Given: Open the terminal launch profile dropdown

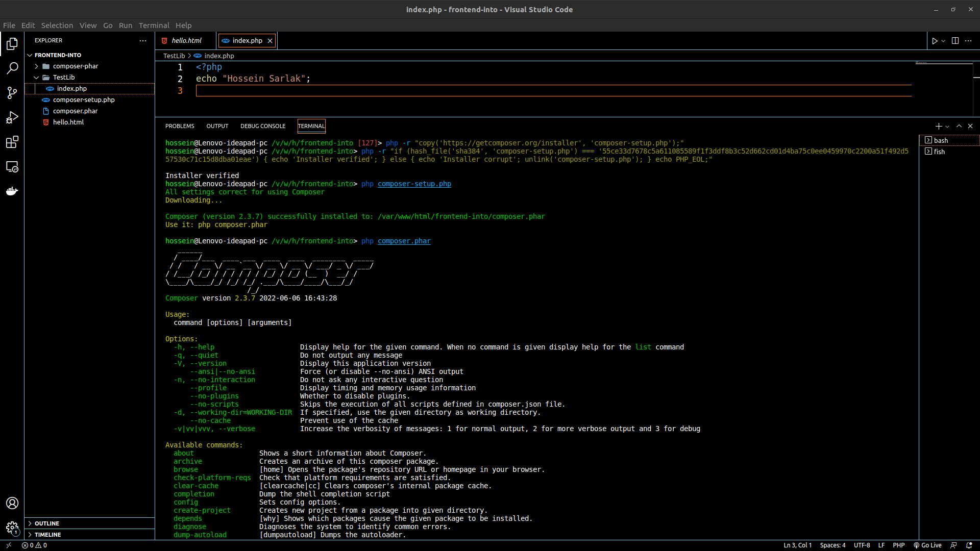Looking at the screenshot, I should (x=947, y=126).
